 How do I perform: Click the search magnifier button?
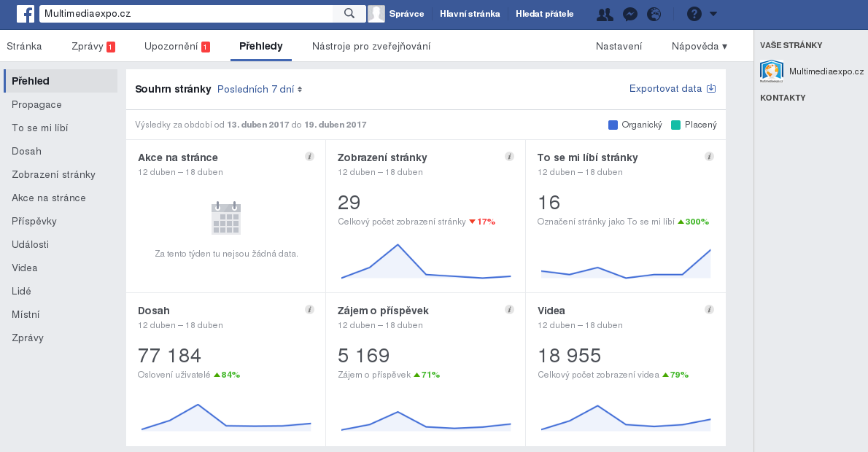pyautogui.click(x=349, y=13)
